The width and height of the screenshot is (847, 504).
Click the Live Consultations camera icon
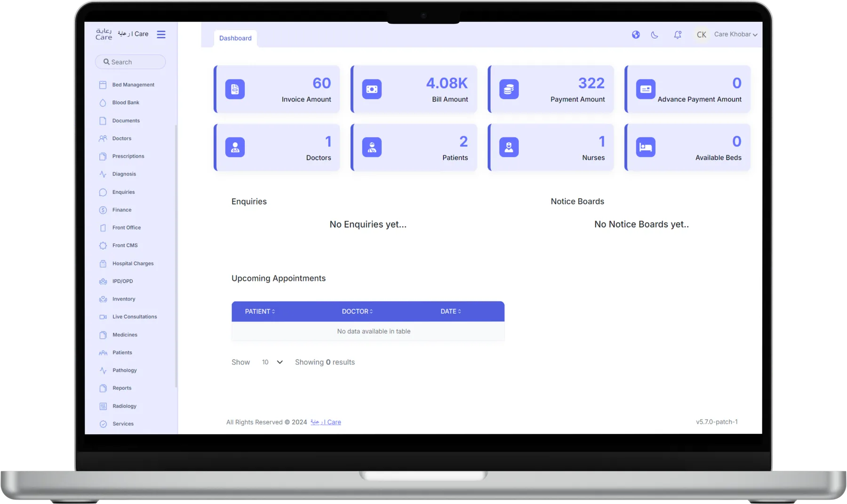pos(103,317)
